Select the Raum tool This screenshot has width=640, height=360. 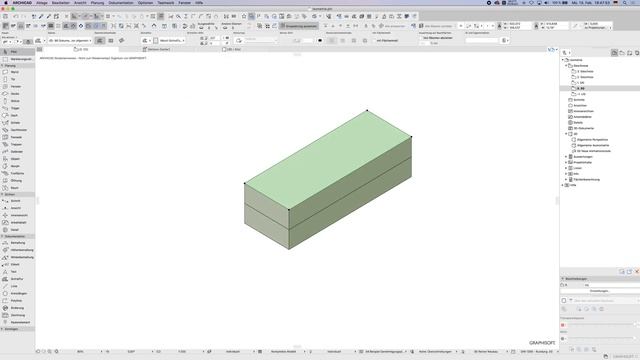click(17, 188)
